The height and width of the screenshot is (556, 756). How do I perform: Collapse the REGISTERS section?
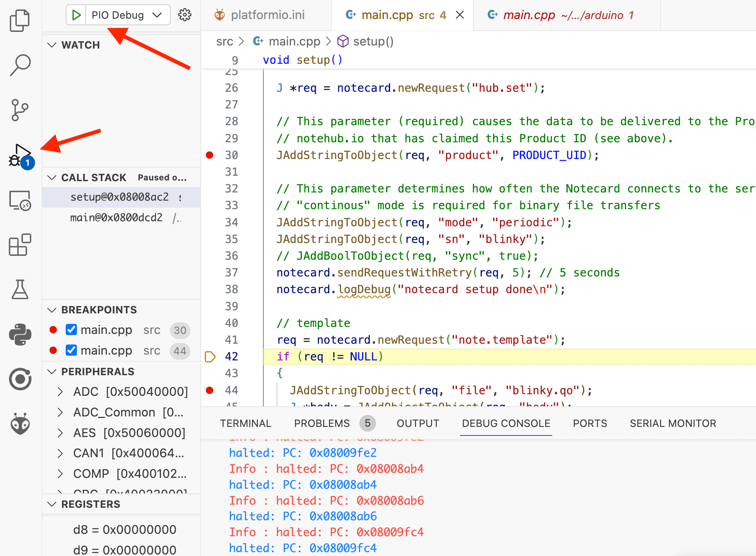coord(52,504)
